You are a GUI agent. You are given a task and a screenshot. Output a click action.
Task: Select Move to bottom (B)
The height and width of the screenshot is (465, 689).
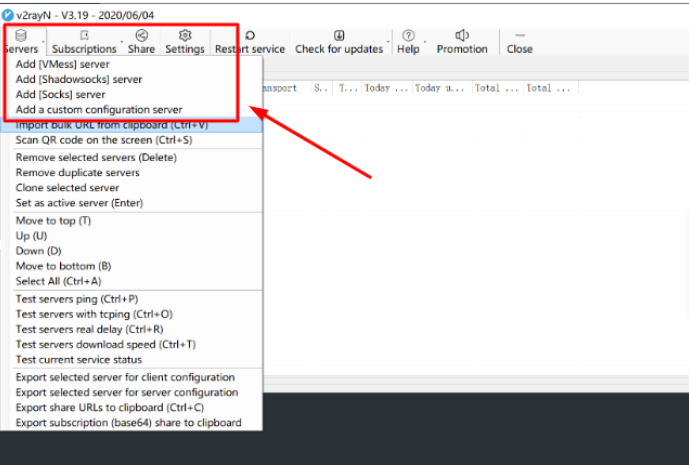coord(132,266)
